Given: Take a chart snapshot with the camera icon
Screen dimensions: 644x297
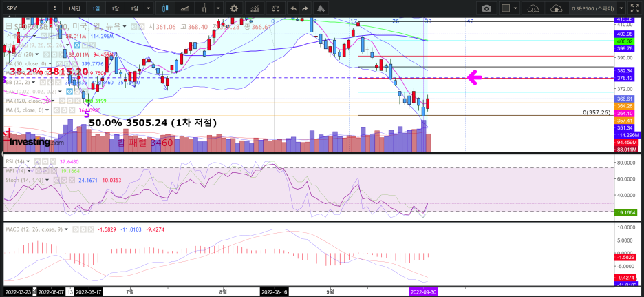Looking at the screenshot, I should click(x=486, y=8).
